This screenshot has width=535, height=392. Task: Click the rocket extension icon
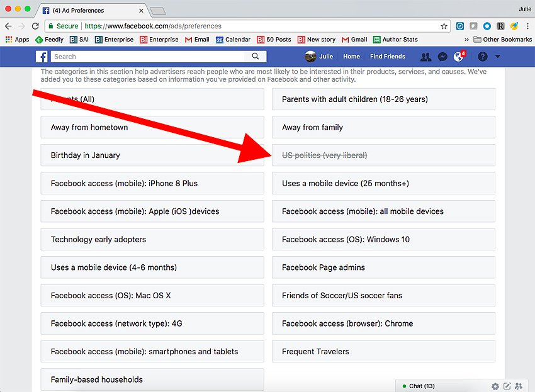(514, 26)
